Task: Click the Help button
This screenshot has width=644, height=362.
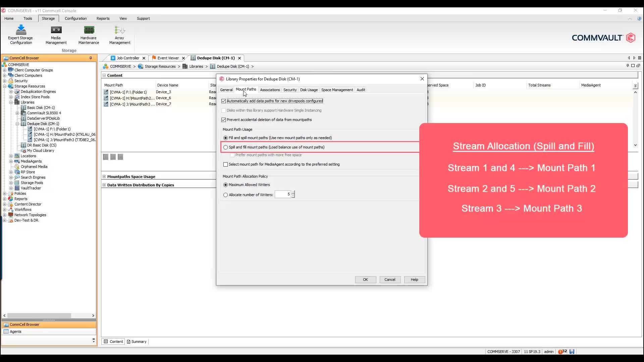Action: pos(414,280)
